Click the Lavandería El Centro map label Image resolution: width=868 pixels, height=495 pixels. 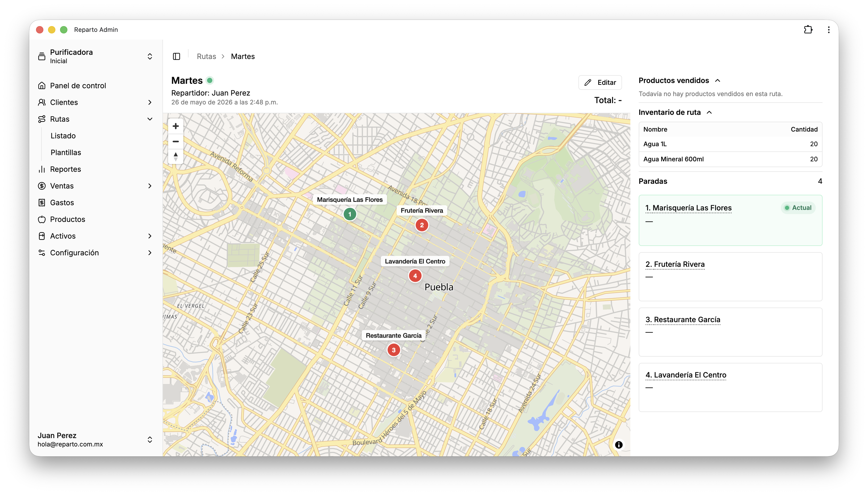(x=415, y=261)
